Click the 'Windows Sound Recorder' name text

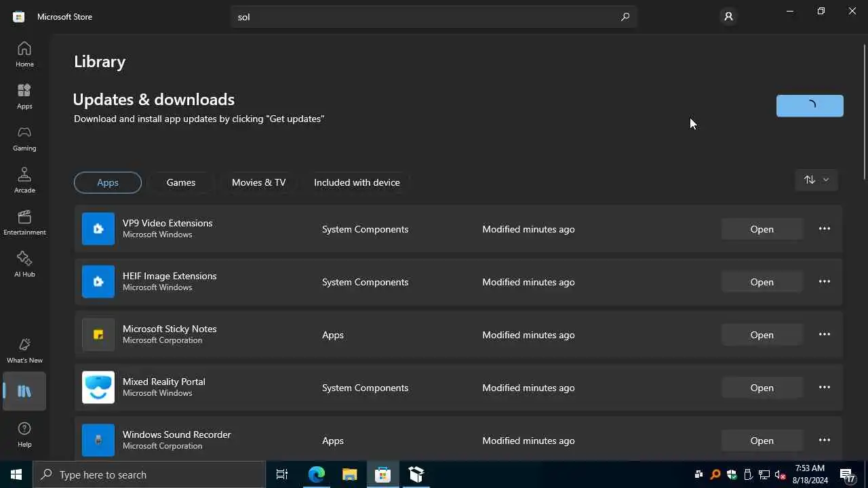(177, 434)
